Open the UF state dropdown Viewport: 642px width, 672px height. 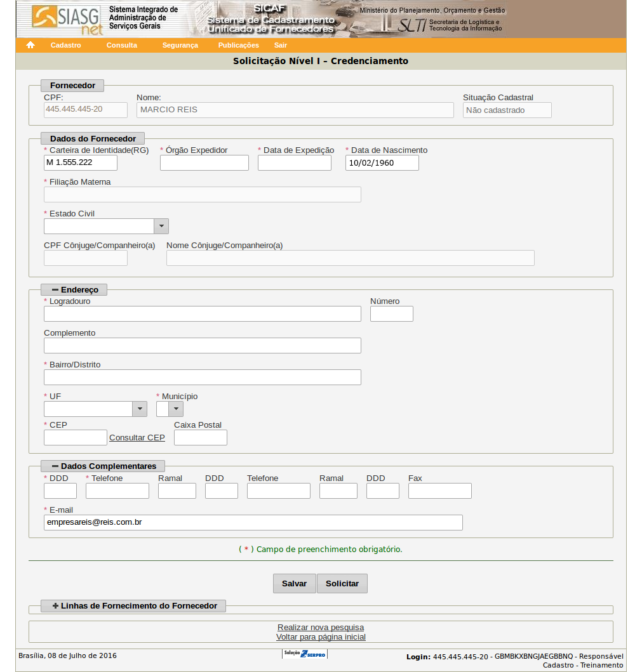point(95,409)
